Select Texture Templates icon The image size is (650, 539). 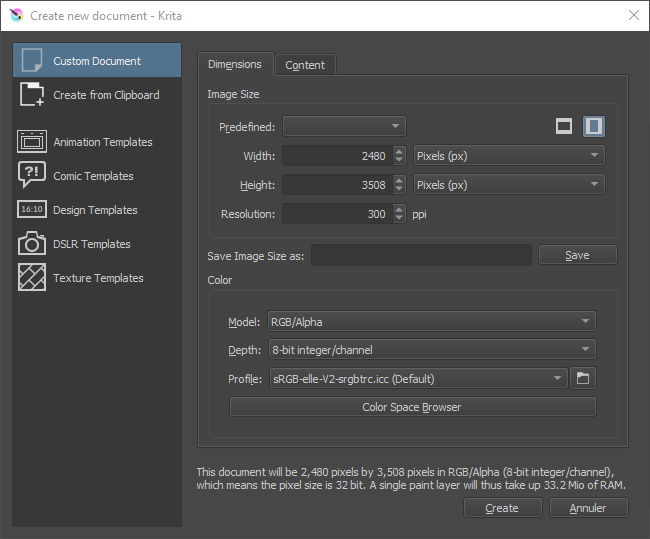click(32, 278)
